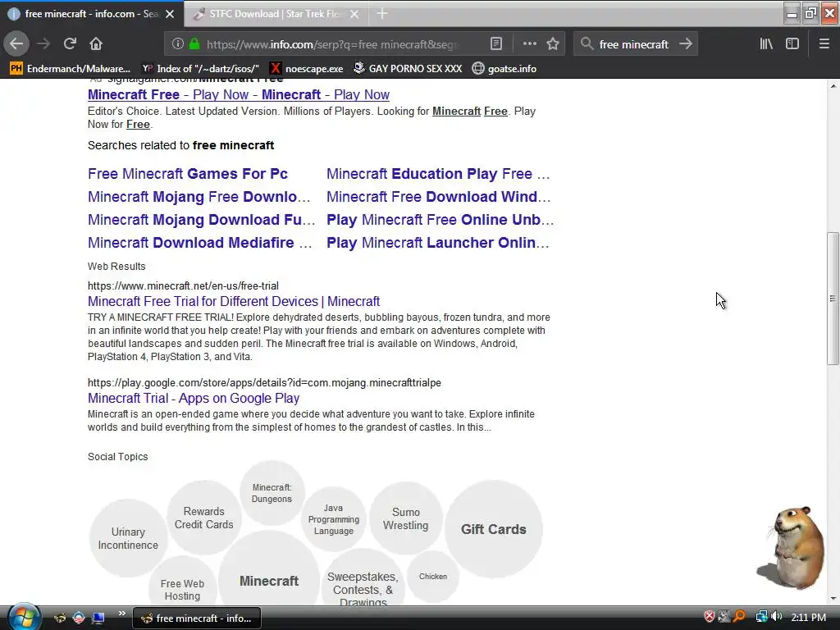Expand quick launch overflow chevron
The height and width of the screenshot is (630, 840).
121,614
